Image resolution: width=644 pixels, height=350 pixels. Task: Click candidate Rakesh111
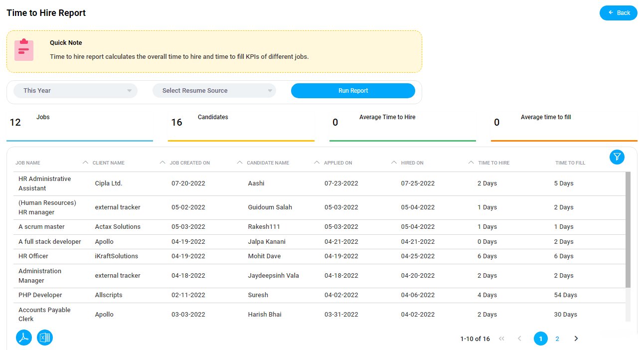click(x=264, y=227)
